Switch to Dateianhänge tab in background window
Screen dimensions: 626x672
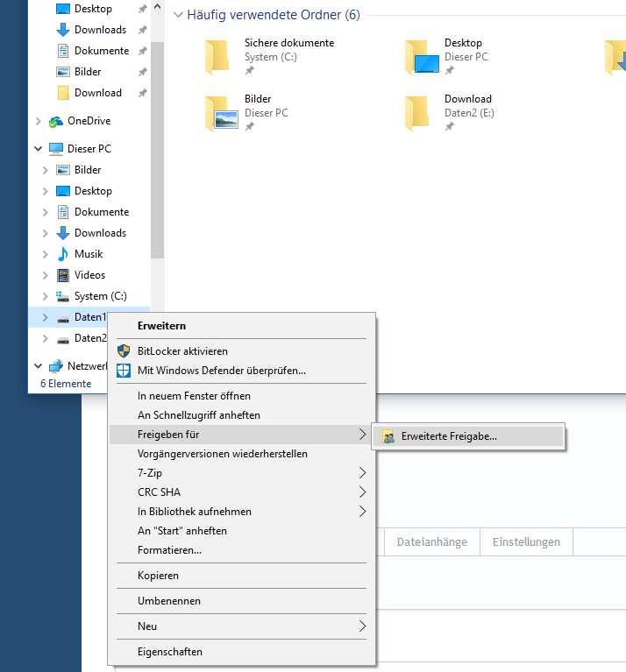(432, 542)
